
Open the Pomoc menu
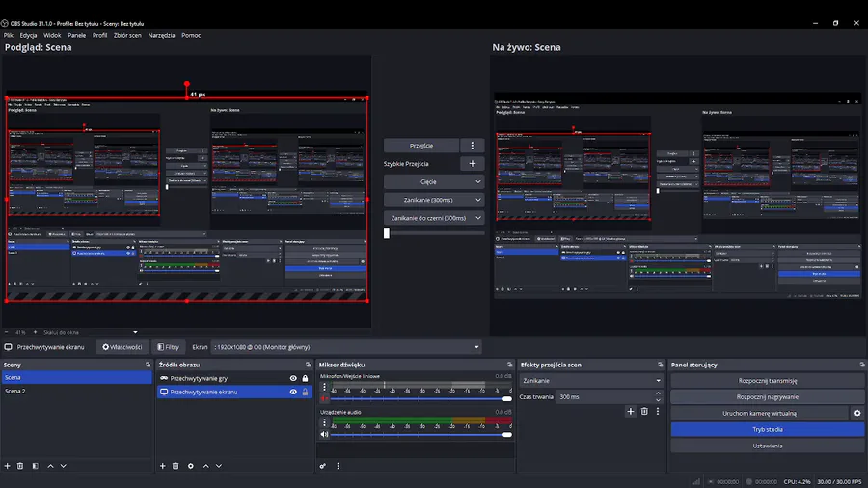click(191, 35)
